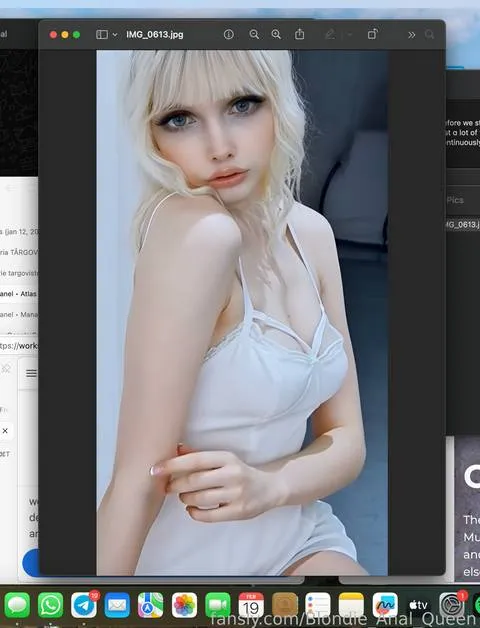Viewport: 480px width, 628px height.
Task: Open System Settings from the Dock
Action: [452, 605]
